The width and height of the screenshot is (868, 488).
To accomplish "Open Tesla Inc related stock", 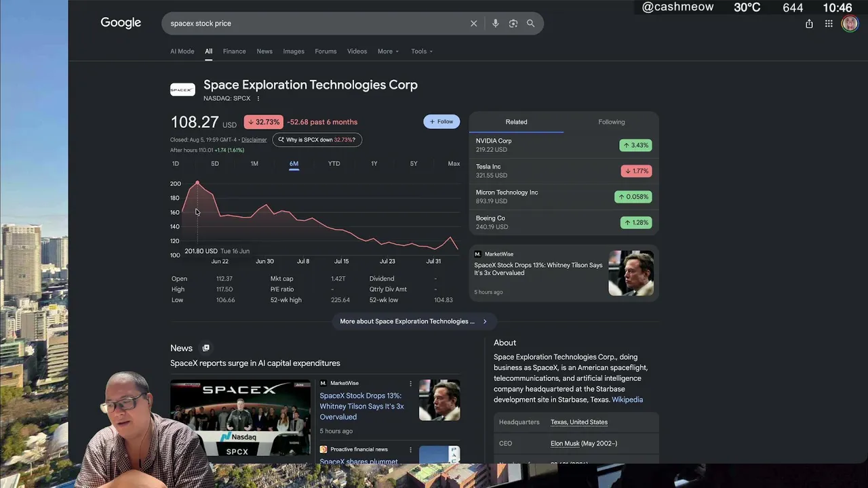I will (x=564, y=171).
